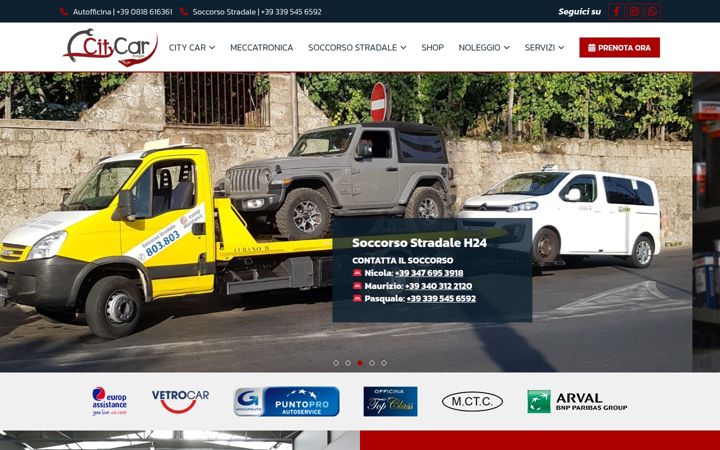Screen dimensions: 720x450
Task: Open the PuntoPro Autoservice partner logo
Action: (x=287, y=401)
